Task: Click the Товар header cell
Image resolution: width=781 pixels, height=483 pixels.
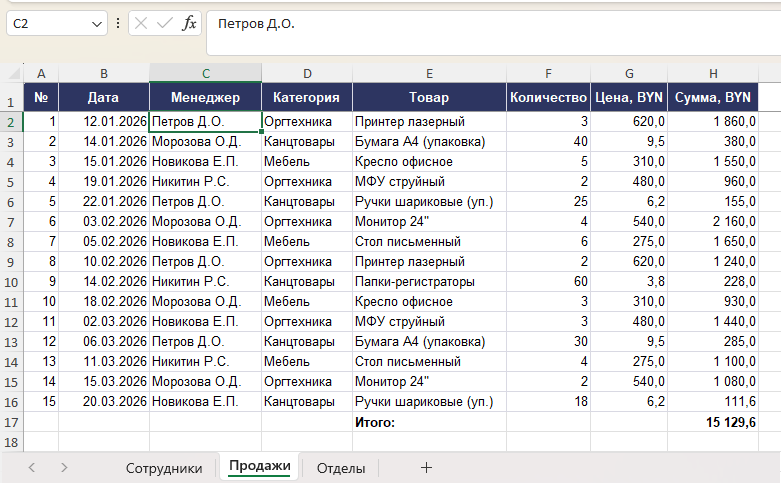Action: (429, 97)
